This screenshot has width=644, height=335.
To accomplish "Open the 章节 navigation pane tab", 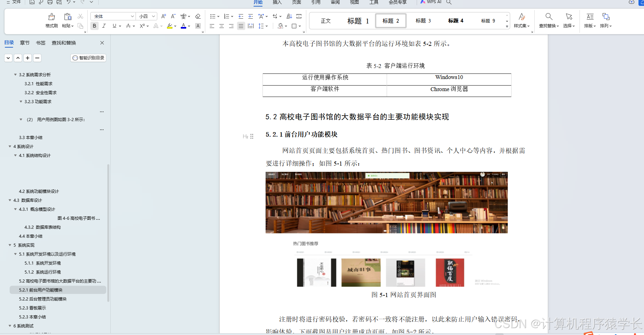I will click(x=25, y=43).
